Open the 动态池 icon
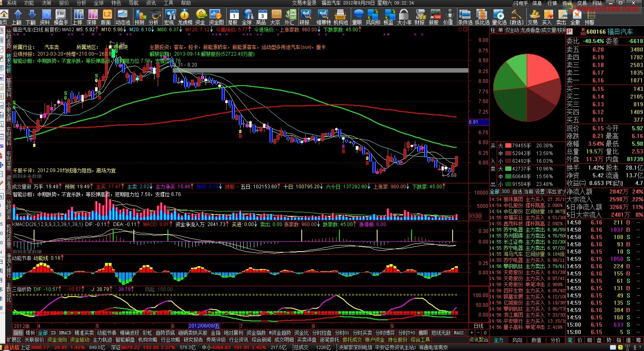Screen dimensions: 644x351 (x=123, y=17)
